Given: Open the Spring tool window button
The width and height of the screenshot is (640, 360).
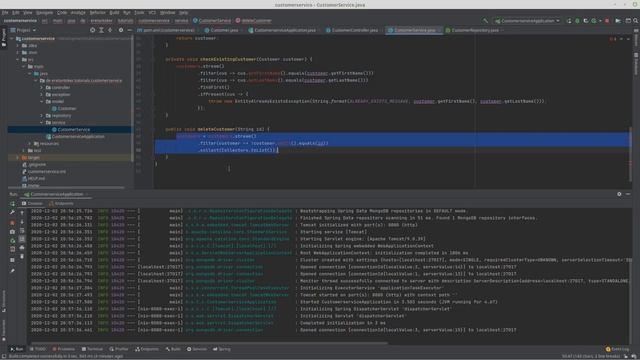Looking at the screenshot, I should pos(222,349).
